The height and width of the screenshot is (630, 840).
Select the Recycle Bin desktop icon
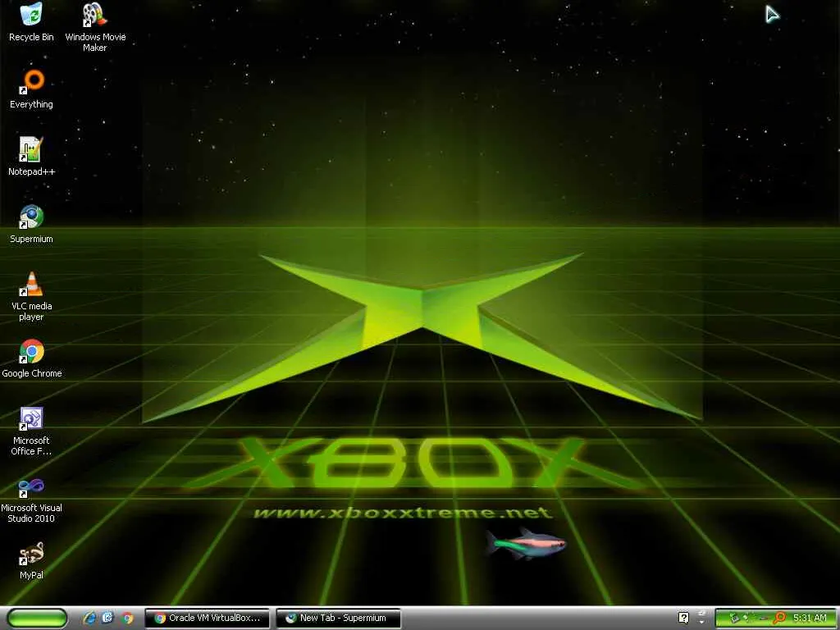[31, 22]
